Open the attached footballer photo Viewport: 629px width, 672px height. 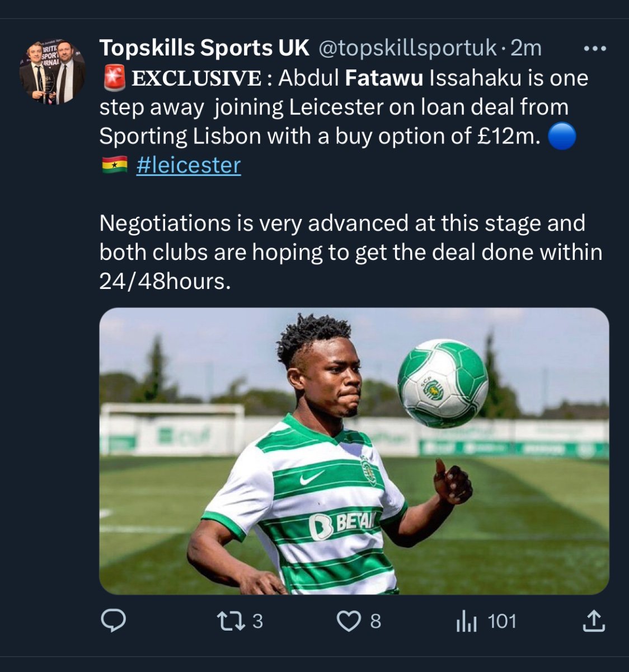click(x=354, y=451)
